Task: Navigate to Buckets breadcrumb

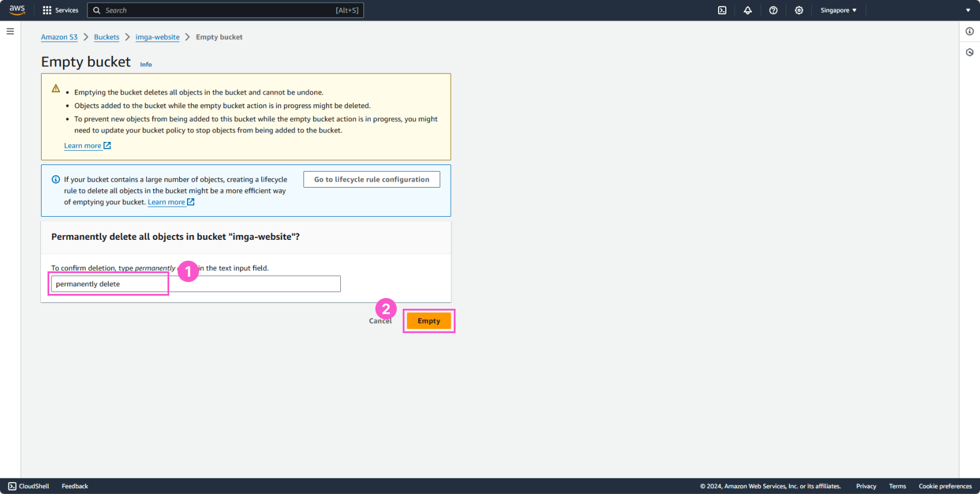Action: [106, 37]
